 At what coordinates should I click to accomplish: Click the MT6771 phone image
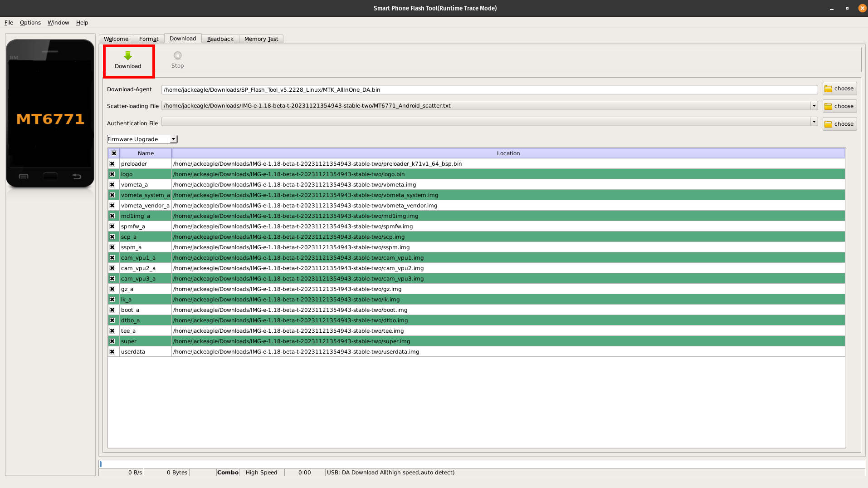[50, 113]
